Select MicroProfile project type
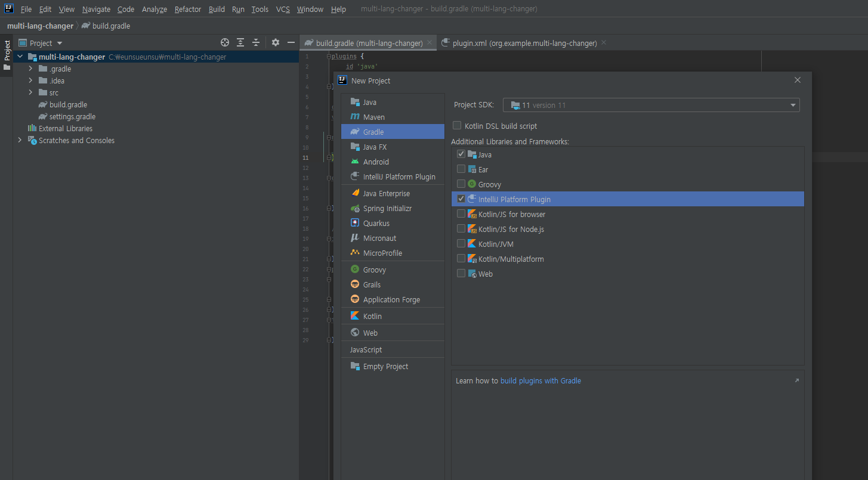This screenshot has width=868, height=480. click(x=393, y=253)
